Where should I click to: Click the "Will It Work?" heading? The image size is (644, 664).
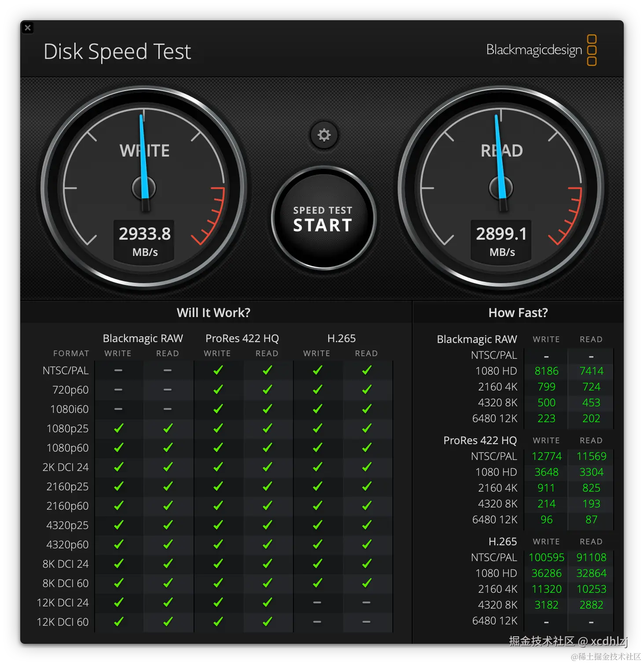click(x=213, y=313)
